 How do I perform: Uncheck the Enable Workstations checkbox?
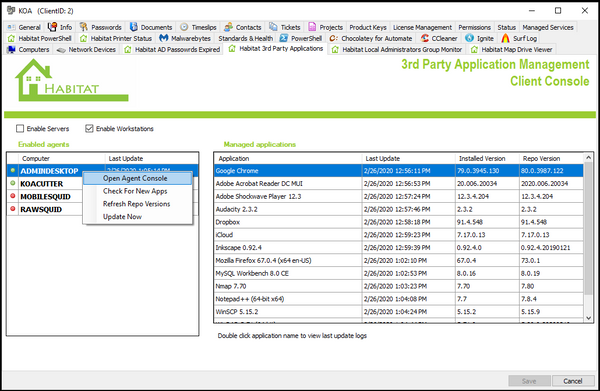tap(89, 129)
